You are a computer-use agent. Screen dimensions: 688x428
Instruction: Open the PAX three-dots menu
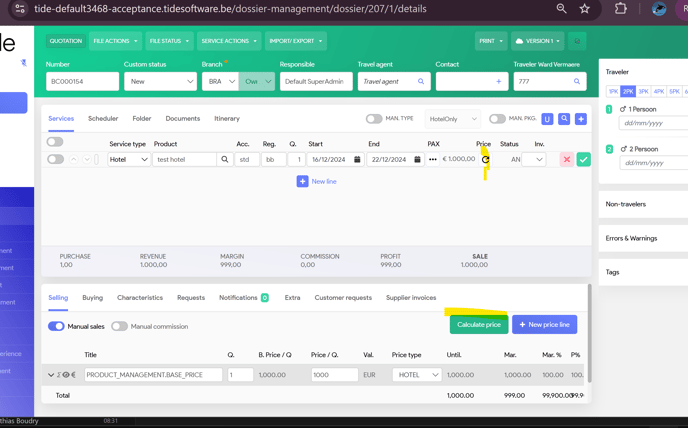click(433, 159)
